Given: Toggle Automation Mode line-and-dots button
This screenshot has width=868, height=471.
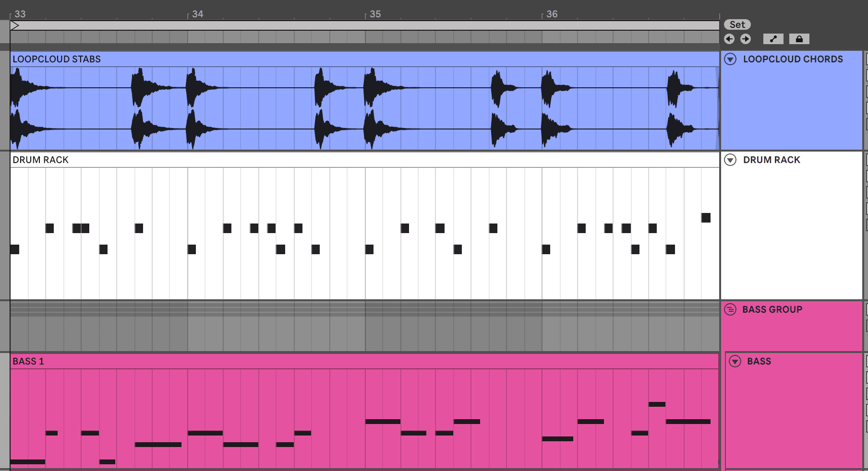Looking at the screenshot, I should pyautogui.click(x=773, y=39).
